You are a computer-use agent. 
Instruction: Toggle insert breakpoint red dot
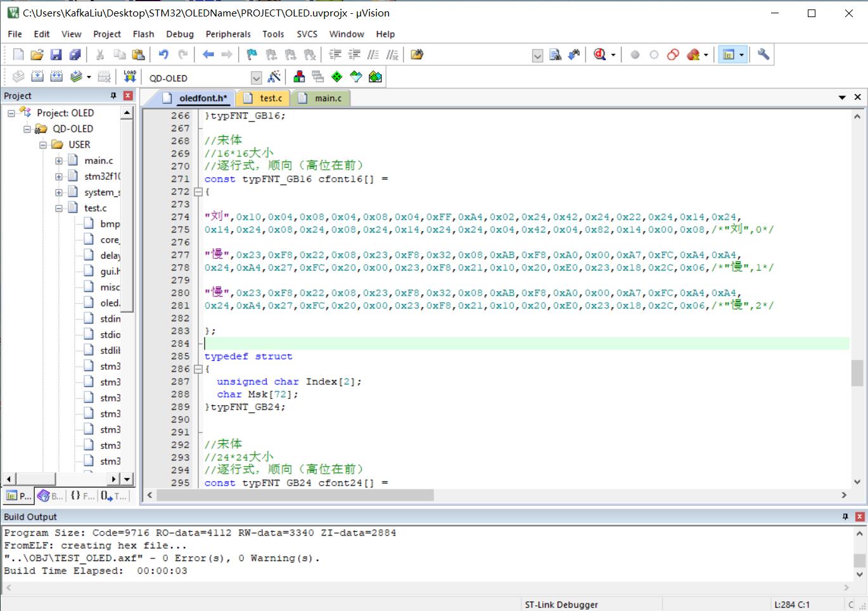(635, 55)
